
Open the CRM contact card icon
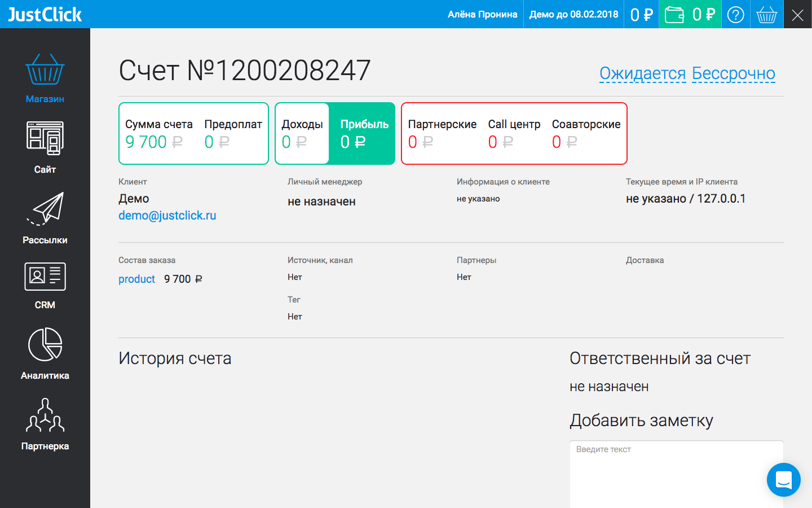point(45,277)
